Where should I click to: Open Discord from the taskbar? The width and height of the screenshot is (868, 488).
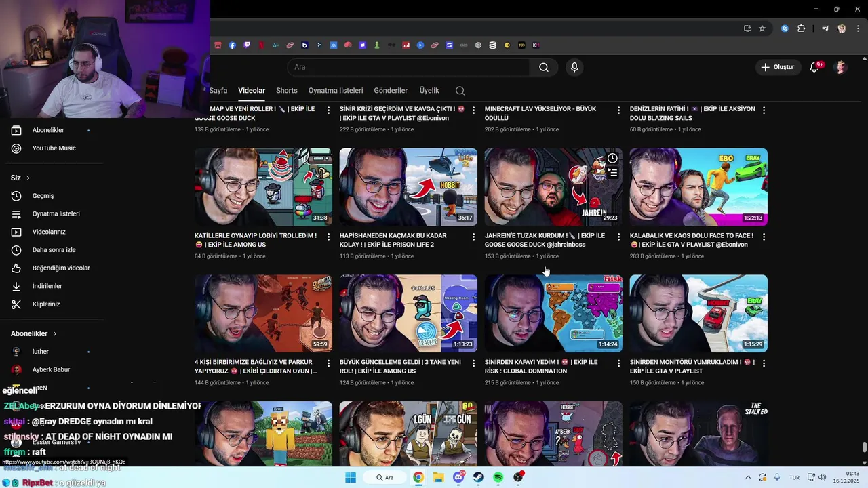pyautogui.click(x=458, y=477)
